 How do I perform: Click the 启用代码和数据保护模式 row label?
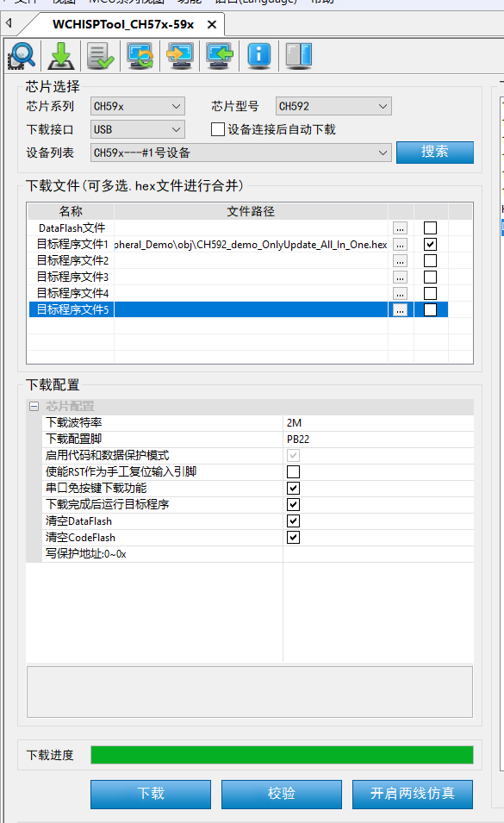(107, 455)
